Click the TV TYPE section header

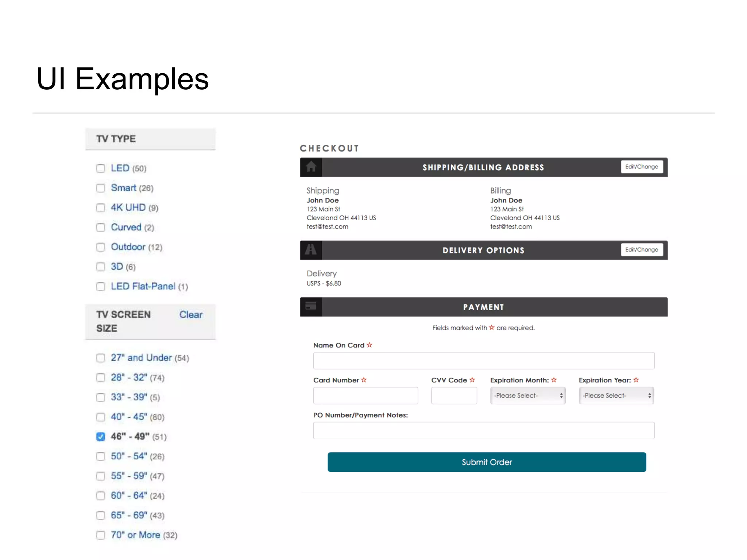(x=150, y=139)
